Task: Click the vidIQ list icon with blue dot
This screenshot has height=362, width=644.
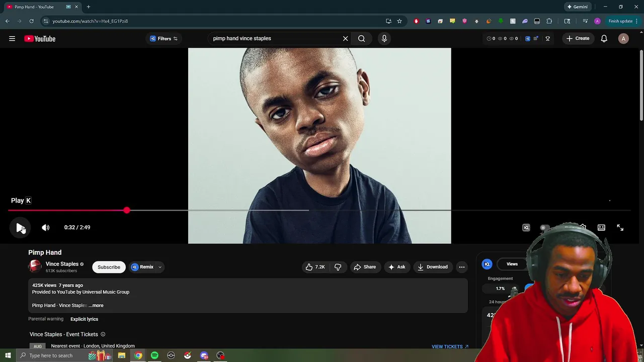Action: [536, 39]
